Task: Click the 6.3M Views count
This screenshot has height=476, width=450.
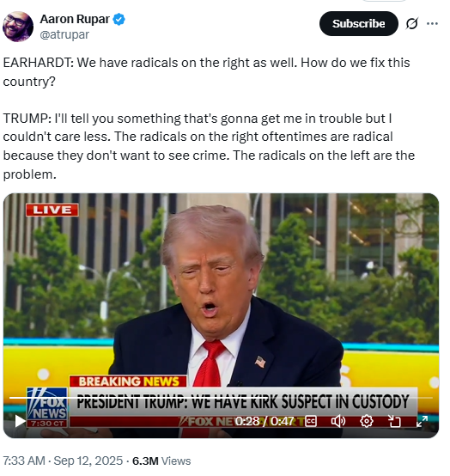Action: [161, 461]
